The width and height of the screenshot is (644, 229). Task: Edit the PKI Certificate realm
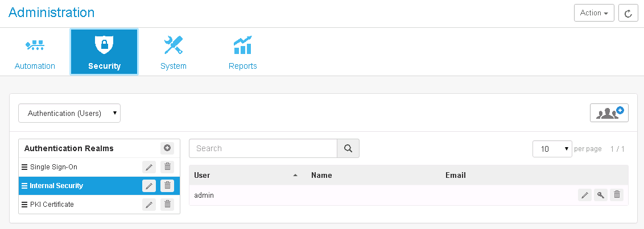point(149,205)
